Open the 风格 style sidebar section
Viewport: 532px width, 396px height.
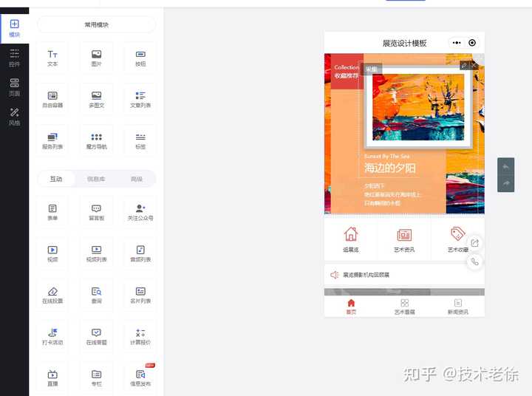point(14,117)
